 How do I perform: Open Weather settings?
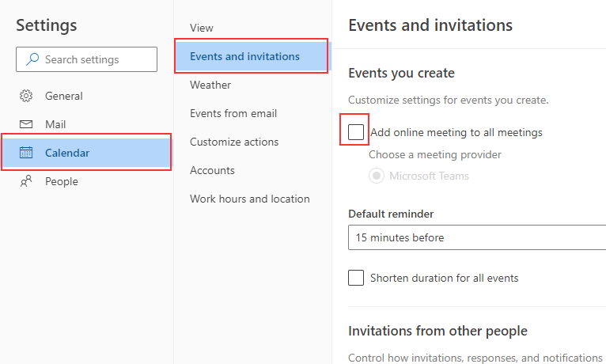pyautogui.click(x=210, y=85)
